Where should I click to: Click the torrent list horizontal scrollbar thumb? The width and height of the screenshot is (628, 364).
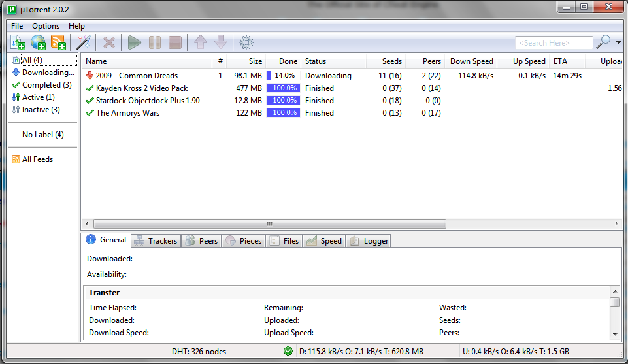[x=269, y=223]
